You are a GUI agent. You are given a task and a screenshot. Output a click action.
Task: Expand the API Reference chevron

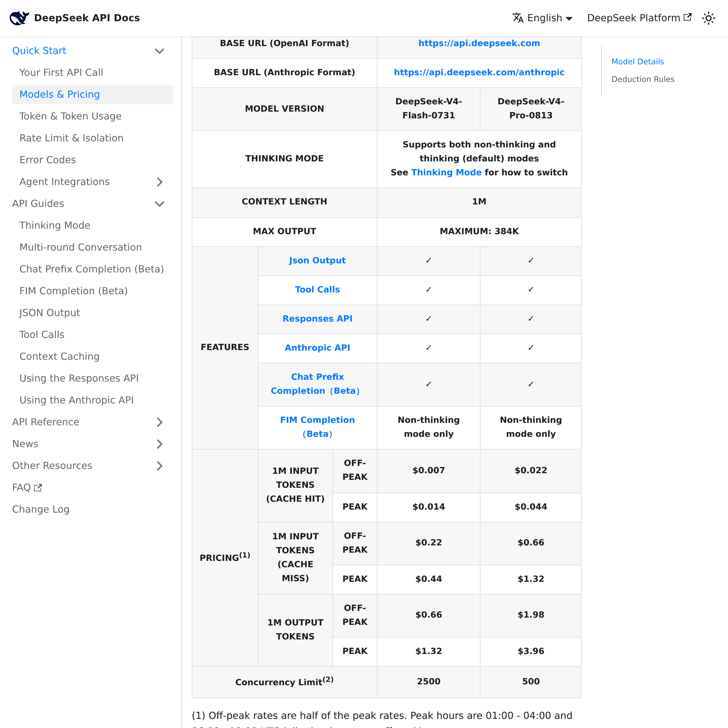pyautogui.click(x=159, y=422)
